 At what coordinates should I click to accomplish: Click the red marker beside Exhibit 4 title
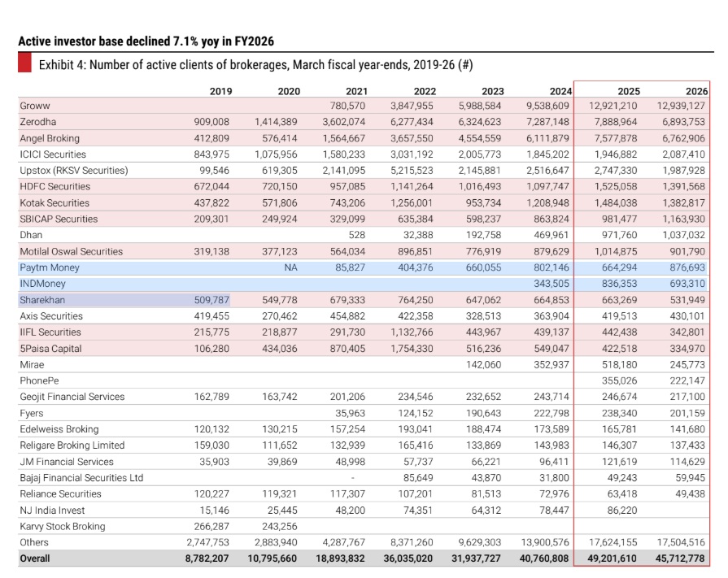point(24,65)
